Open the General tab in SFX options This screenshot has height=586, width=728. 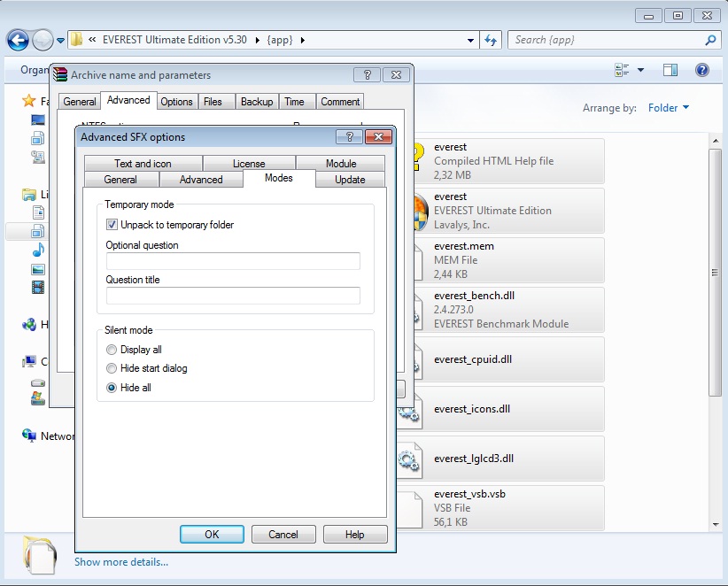(120, 180)
